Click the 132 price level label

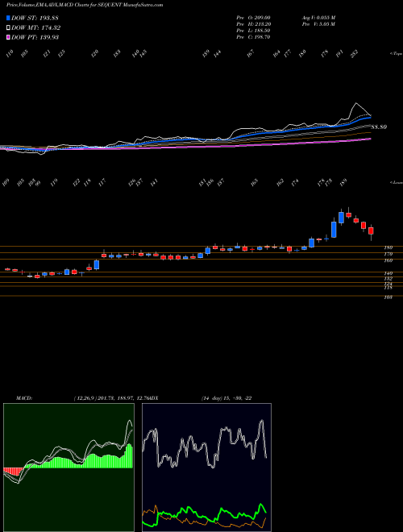tap(388, 279)
